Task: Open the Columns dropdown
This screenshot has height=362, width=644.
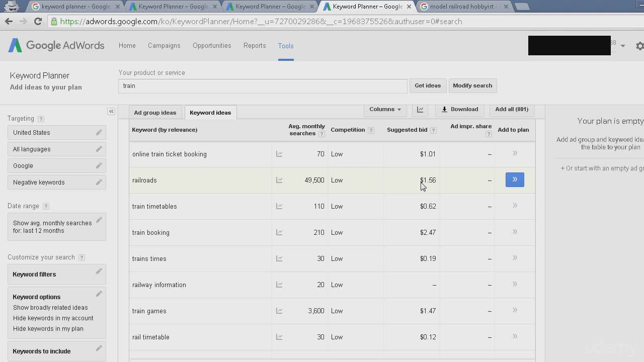Action: point(385,110)
